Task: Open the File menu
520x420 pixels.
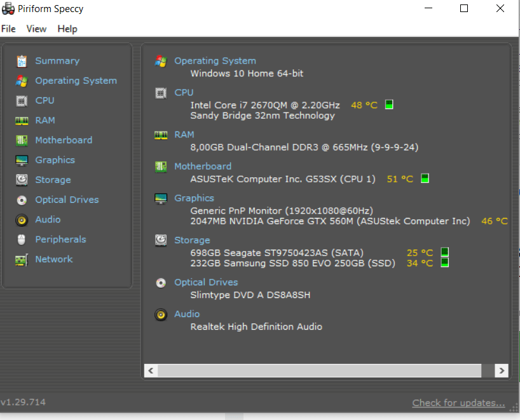Action: point(9,29)
